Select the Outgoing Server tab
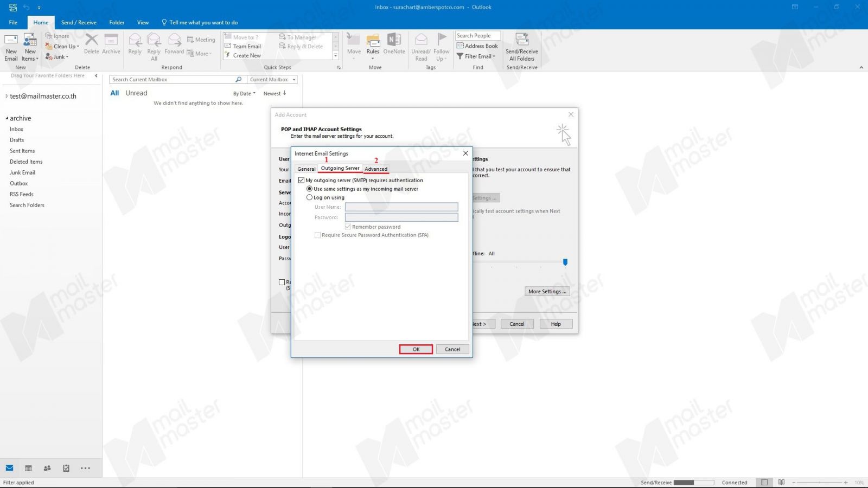Screen dimensions: 868x488 [340, 169]
